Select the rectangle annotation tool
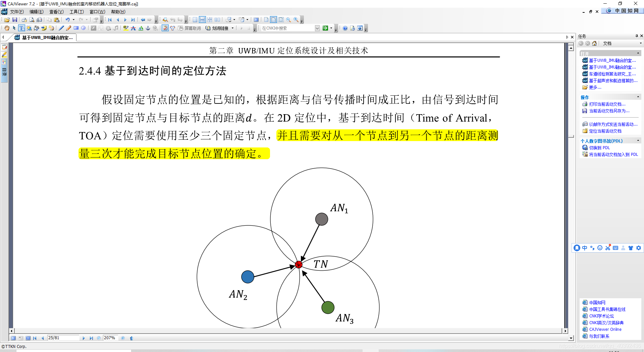Viewport: 644px width, 352px height. [x=76, y=28]
